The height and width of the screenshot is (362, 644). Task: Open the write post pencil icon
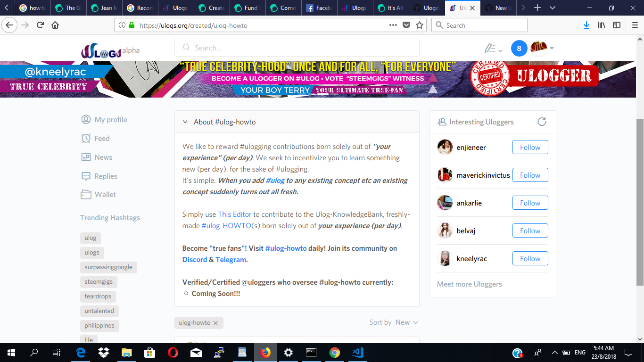pos(493,48)
